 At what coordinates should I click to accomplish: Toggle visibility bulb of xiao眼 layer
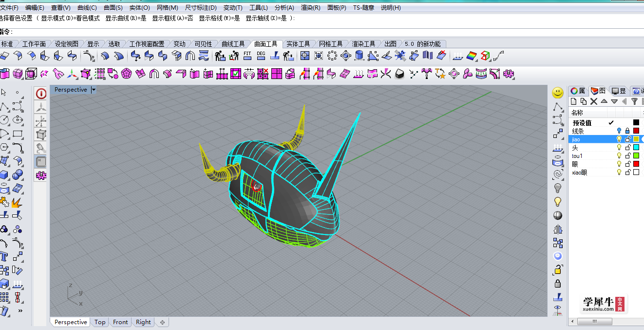[x=619, y=173]
